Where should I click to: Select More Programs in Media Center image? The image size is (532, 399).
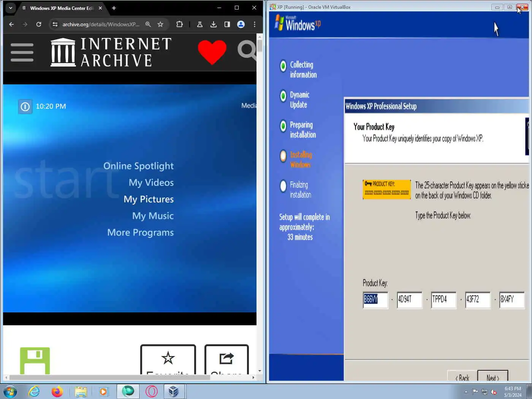tap(140, 233)
